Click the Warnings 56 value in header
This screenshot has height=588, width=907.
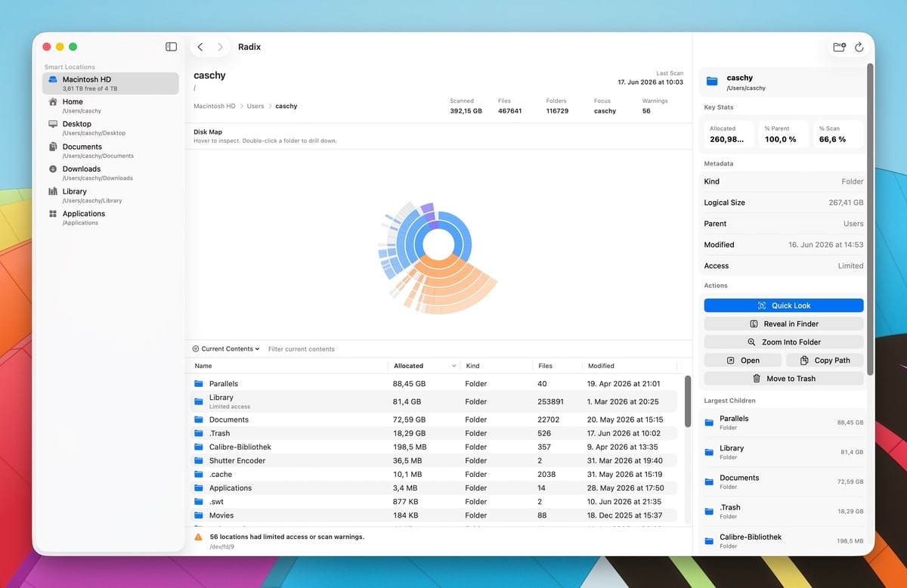click(646, 111)
